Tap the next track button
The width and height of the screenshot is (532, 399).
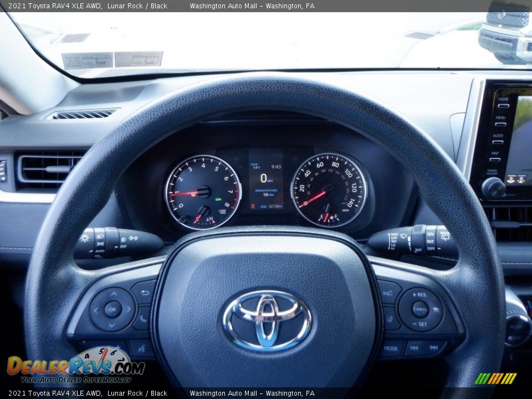(x=434, y=347)
